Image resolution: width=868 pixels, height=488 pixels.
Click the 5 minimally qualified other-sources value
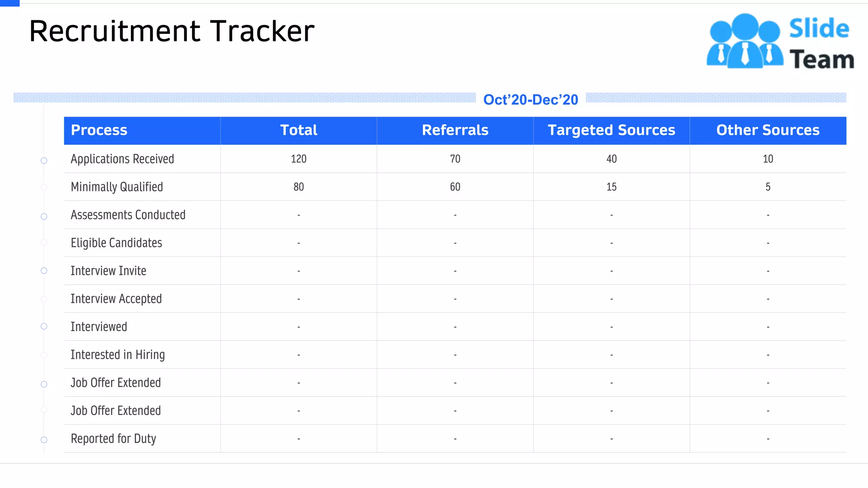[x=768, y=187]
